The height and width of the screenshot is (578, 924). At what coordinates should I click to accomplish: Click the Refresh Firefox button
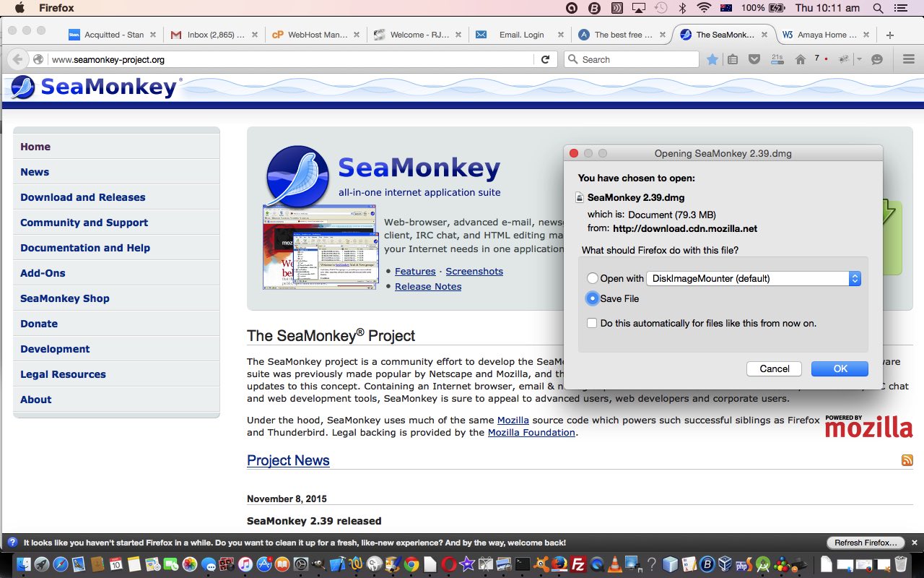(x=866, y=543)
